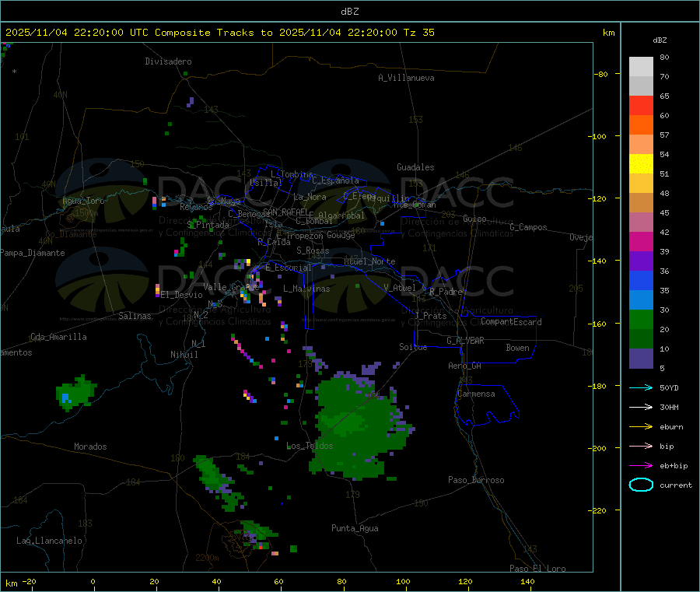Click the Carmensa map label
The height and width of the screenshot is (592, 700).
476,394
